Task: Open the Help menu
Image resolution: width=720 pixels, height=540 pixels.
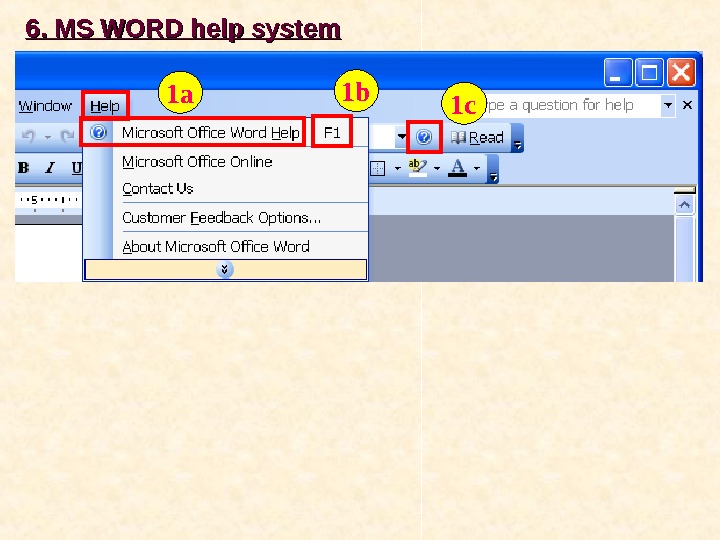Action: [x=105, y=106]
